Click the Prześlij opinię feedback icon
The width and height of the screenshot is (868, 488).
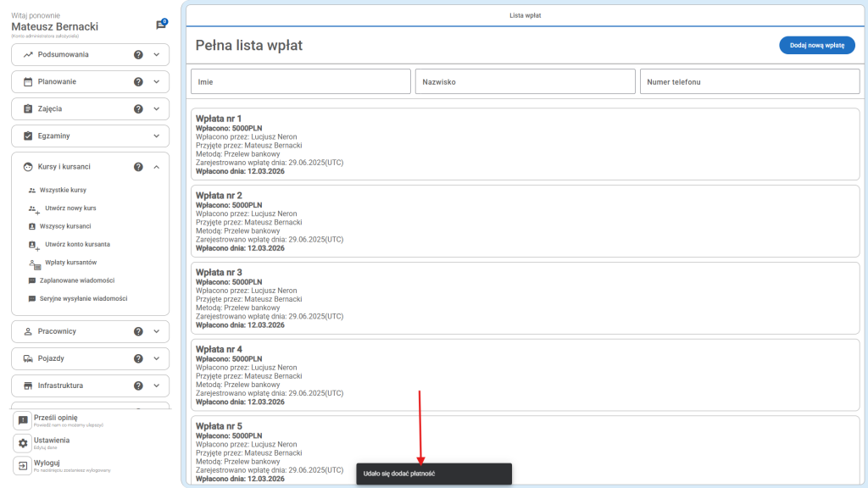click(23, 420)
